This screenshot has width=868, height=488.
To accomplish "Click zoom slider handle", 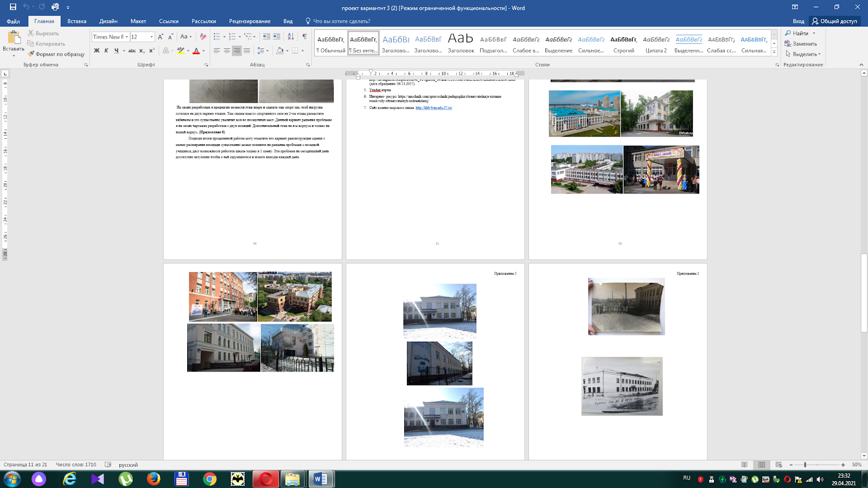I will (805, 465).
